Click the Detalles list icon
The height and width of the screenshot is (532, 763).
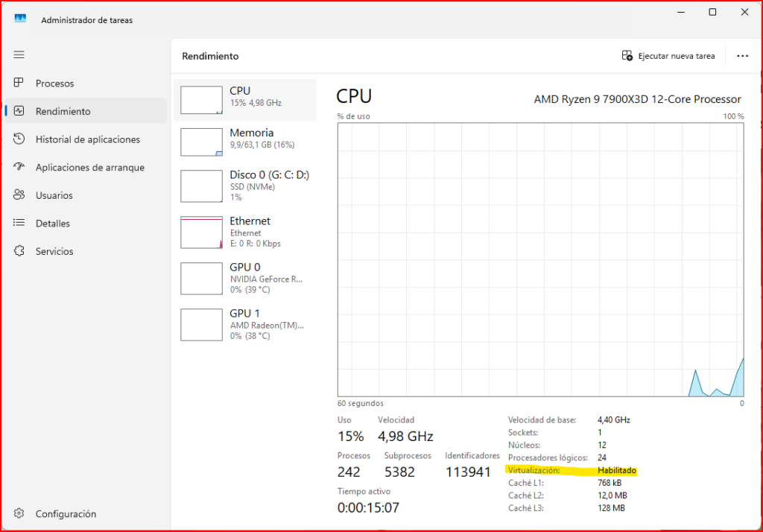pyautogui.click(x=19, y=224)
